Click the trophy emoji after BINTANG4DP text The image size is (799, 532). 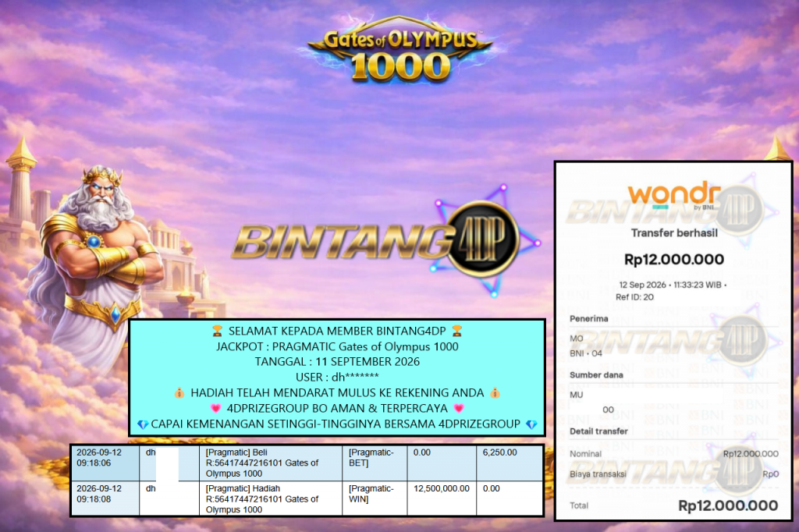point(457,332)
